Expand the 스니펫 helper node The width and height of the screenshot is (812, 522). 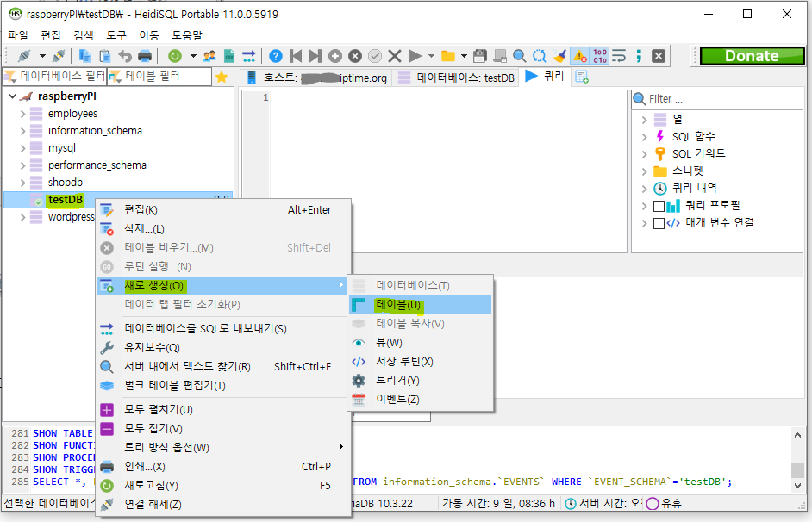644,171
